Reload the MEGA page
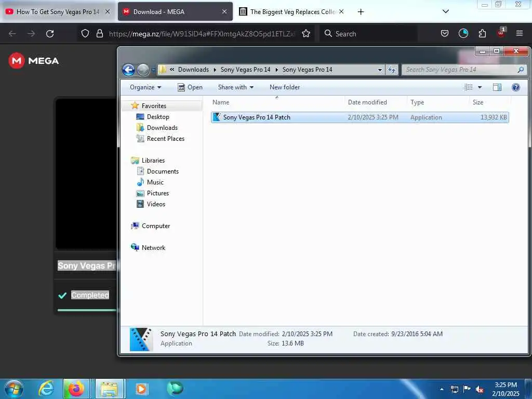 tap(50, 34)
